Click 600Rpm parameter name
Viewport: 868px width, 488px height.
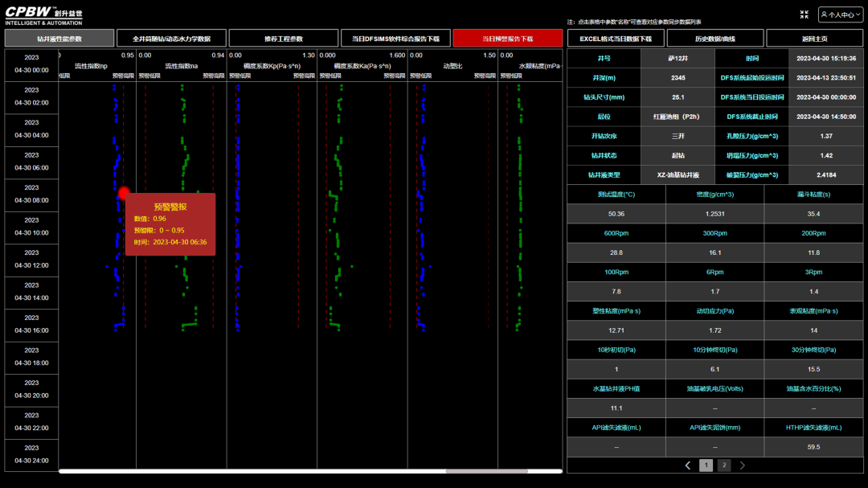tap(616, 233)
